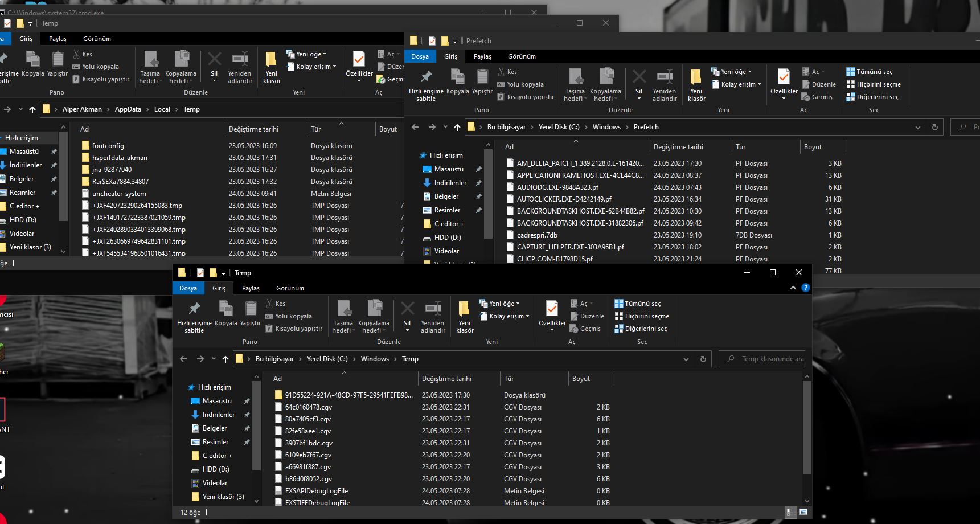The image size is (980, 524).
Task: Navigate back in Windows\Temp window
Action: tap(183, 359)
